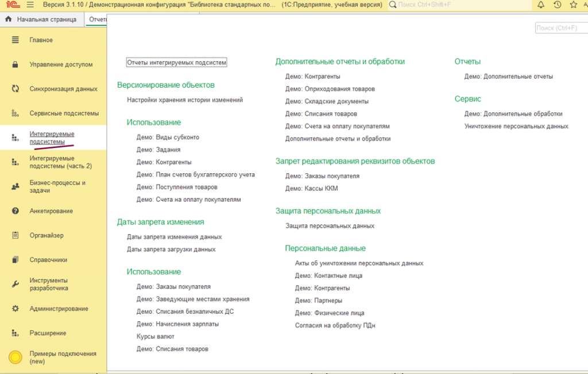Click the yellow circle icon for Примеры подключения
The image size is (588, 374).
click(16, 357)
